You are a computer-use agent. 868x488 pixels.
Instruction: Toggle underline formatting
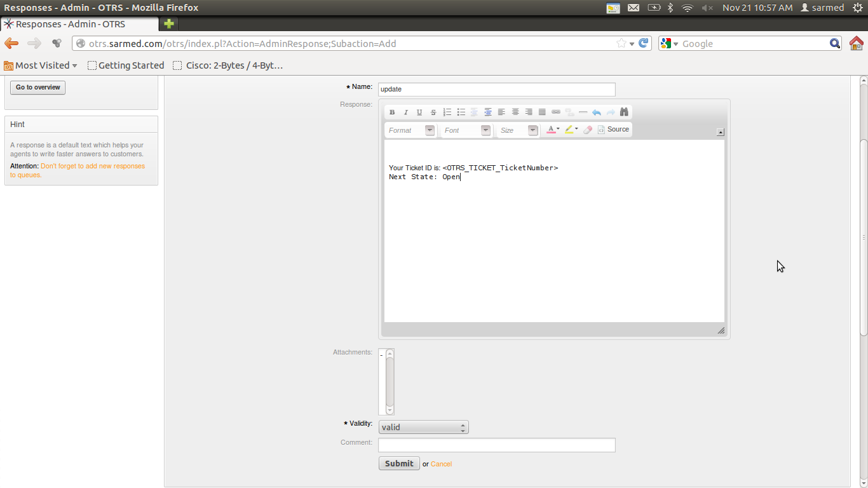point(419,112)
